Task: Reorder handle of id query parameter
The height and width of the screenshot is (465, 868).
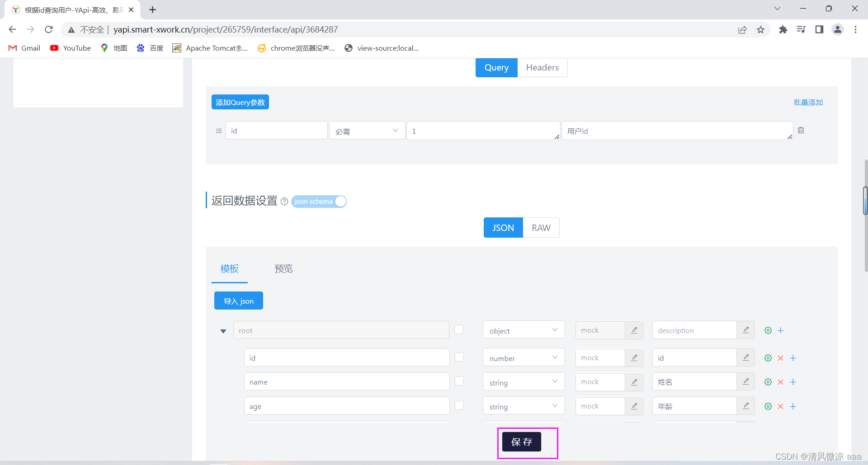Action: click(x=219, y=131)
